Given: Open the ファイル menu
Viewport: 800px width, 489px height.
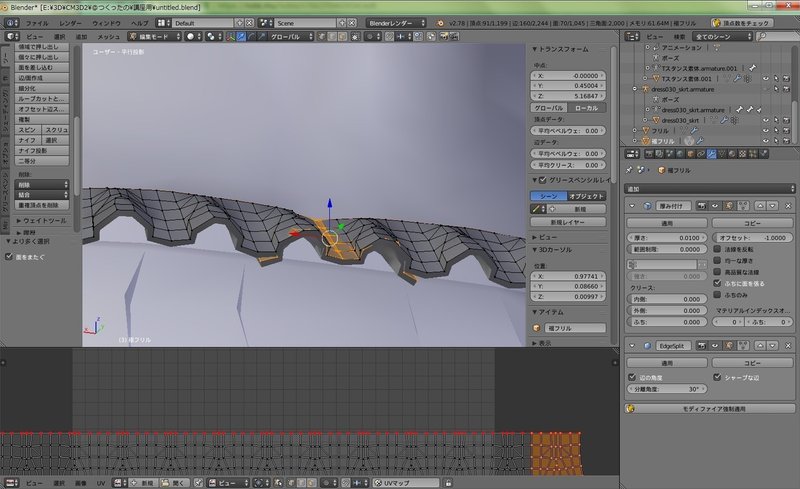Looking at the screenshot, I should (x=37, y=23).
